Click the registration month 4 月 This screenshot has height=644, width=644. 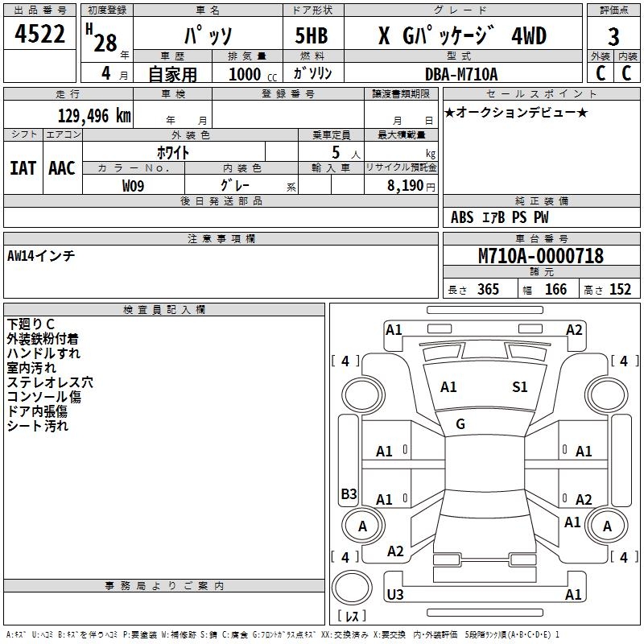(x=115, y=73)
